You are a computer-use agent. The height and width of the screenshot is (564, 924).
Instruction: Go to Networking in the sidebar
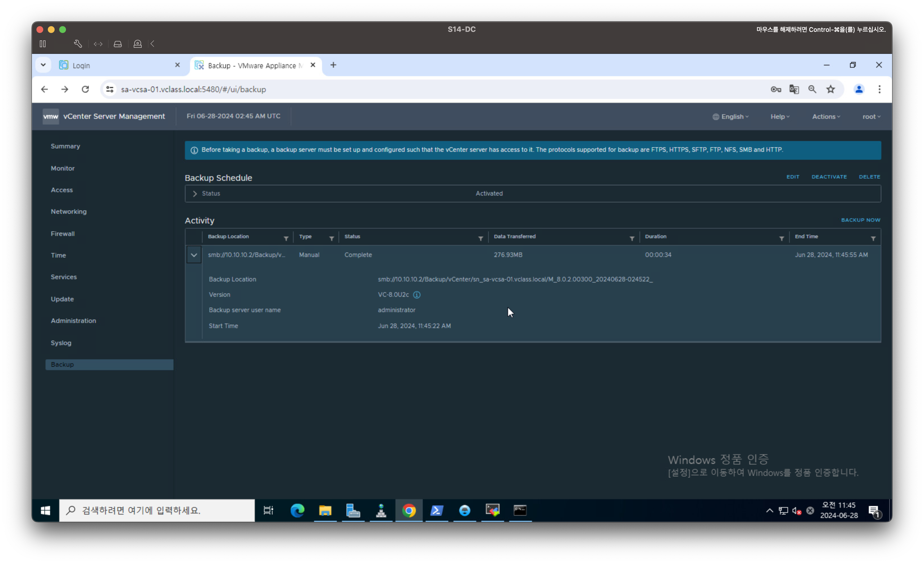click(x=69, y=212)
